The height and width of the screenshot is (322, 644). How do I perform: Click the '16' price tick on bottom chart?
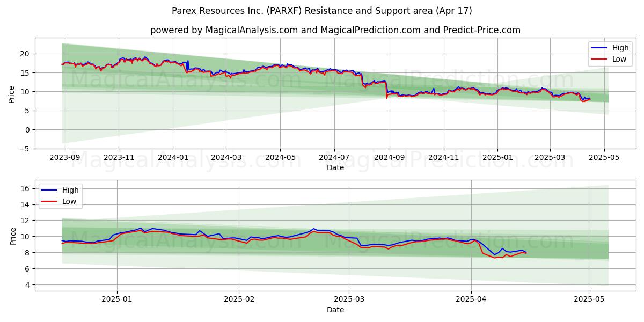[26, 188]
